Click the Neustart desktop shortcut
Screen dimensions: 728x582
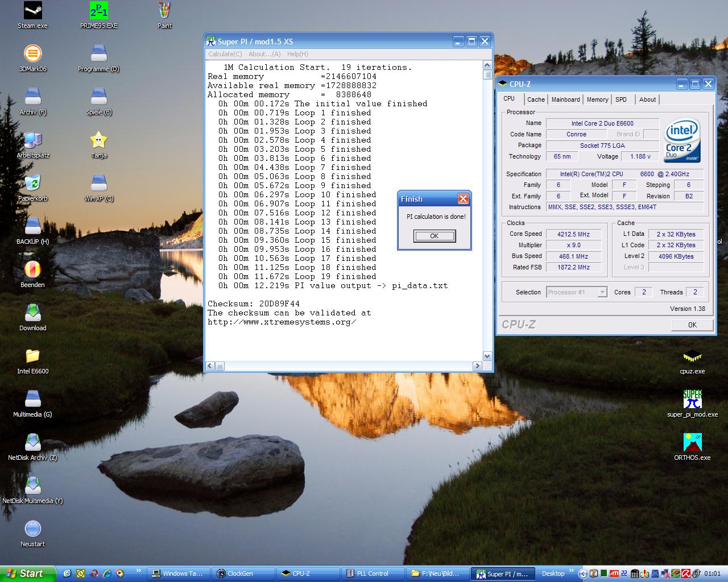pyautogui.click(x=33, y=534)
